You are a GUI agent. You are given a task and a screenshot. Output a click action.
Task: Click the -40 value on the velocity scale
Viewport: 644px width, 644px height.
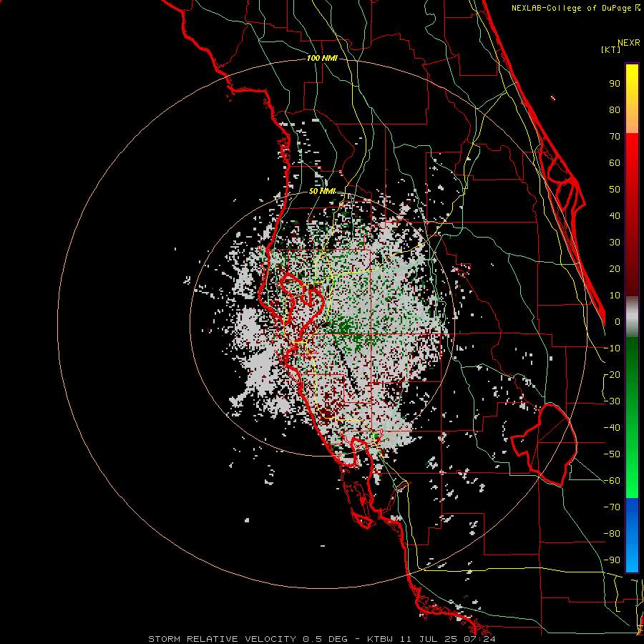tap(612, 428)
